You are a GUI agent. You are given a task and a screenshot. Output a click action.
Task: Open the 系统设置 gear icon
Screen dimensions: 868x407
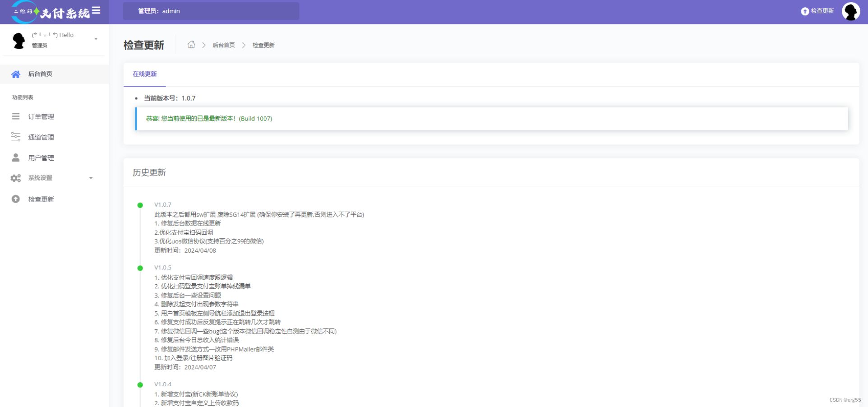[x=16, y=178]
